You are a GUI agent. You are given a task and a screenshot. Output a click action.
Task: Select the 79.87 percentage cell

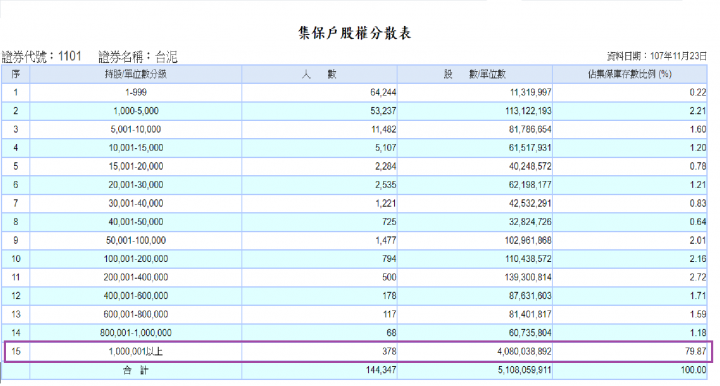coord(630,352)
